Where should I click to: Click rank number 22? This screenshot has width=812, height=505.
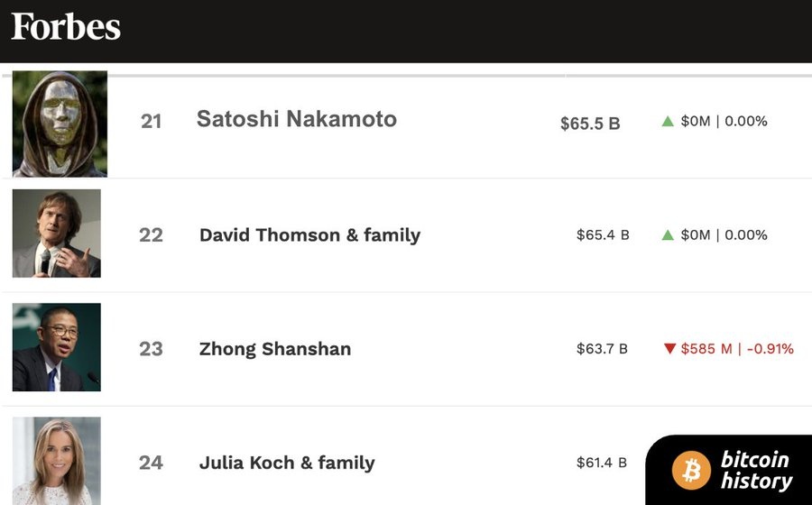pyautogui.click(x=151, y=234)
